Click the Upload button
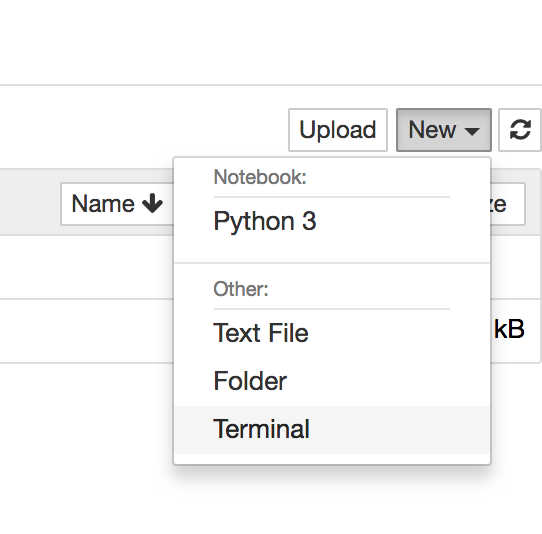This screenshot has width=542, height=534. [x=338, y=130]
